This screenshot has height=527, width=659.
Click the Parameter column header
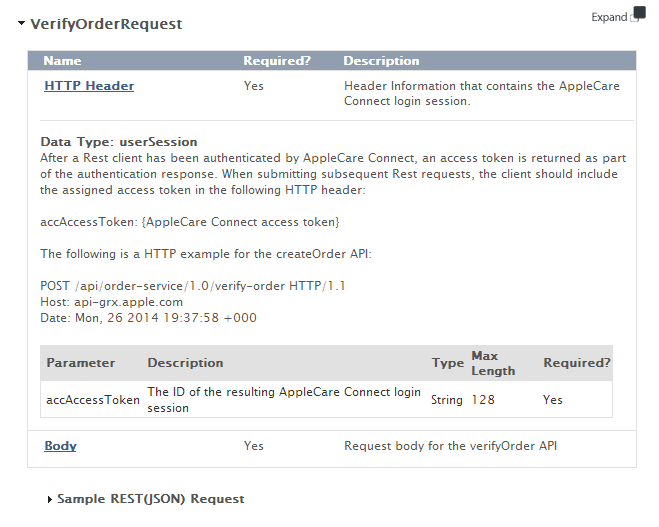pyautogui.click(x=81, y=363)
